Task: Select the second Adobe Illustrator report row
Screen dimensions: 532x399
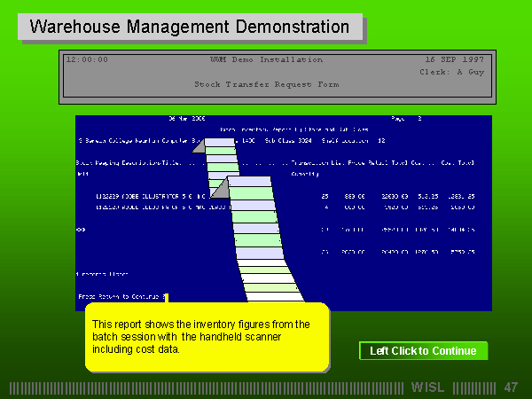Action: [x=151, y=207]
